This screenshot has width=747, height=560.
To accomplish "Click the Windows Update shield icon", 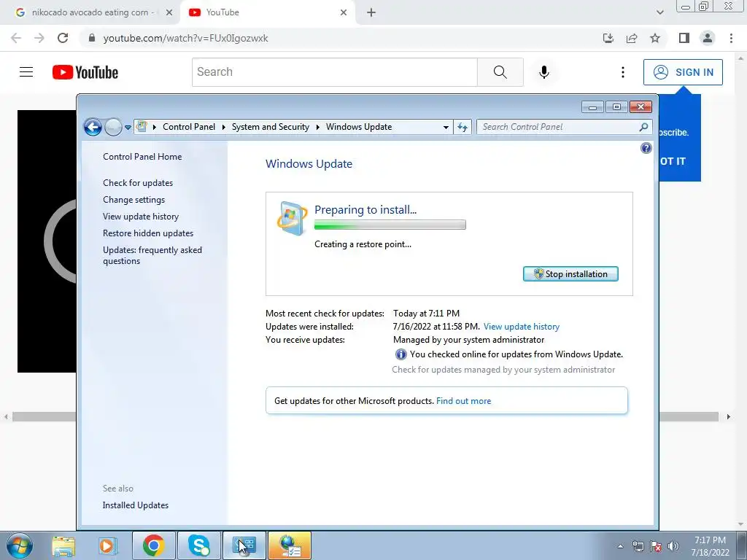I will [x=292, y=219].
